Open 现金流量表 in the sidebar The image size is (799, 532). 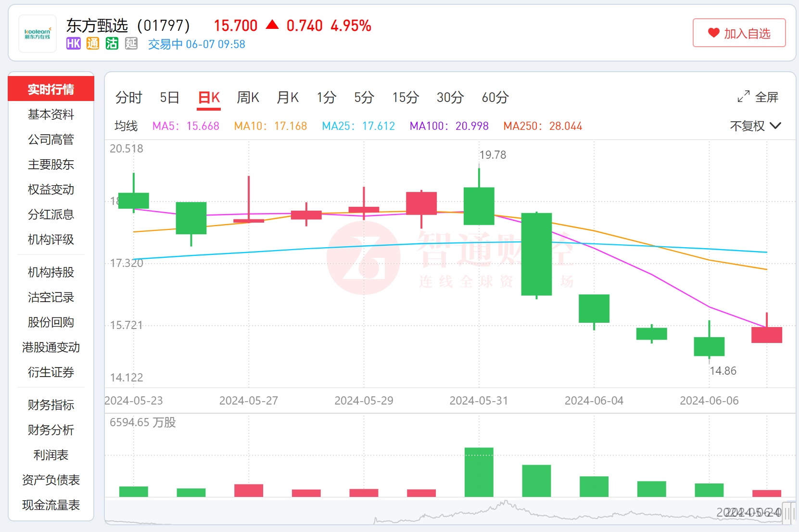point(51,505)
